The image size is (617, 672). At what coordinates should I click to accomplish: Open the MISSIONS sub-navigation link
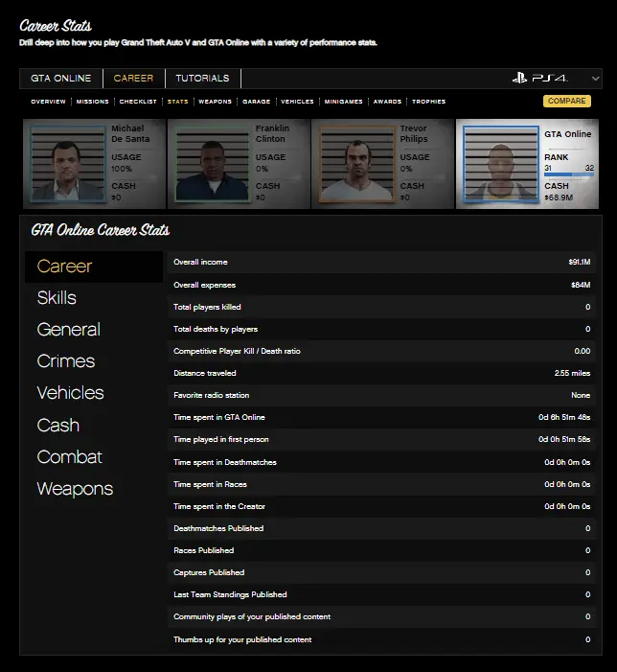[x=92, y=102]
